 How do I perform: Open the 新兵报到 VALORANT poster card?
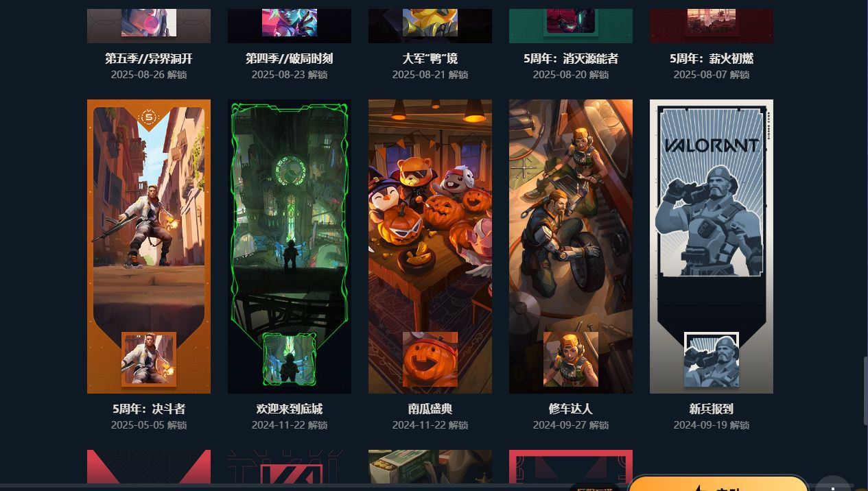(712, 246)
